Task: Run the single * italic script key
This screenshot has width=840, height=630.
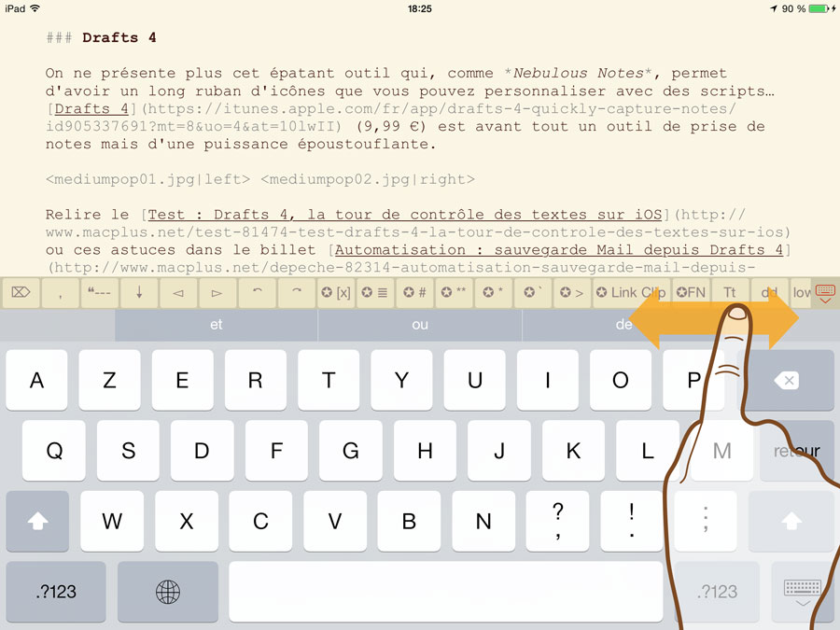Action: 494,292
